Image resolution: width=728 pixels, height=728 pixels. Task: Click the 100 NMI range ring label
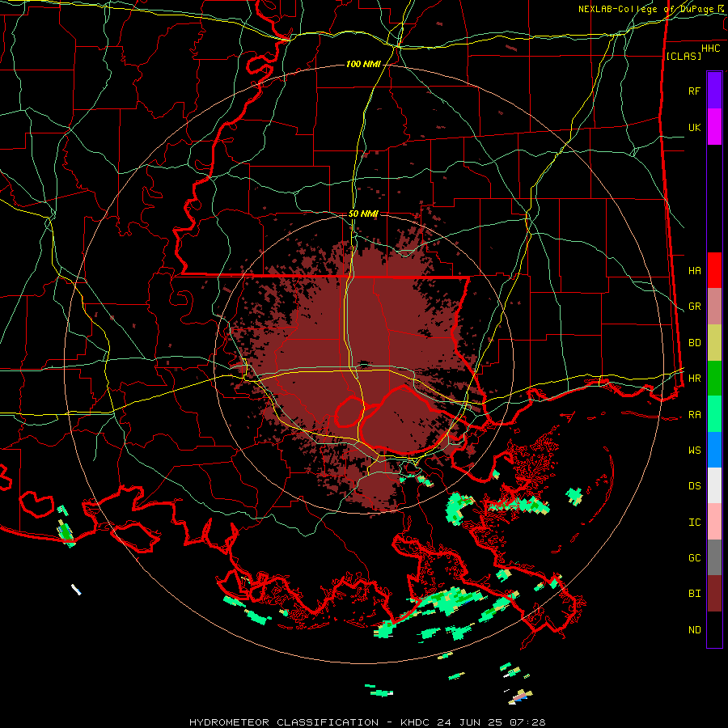click(363, 64)
